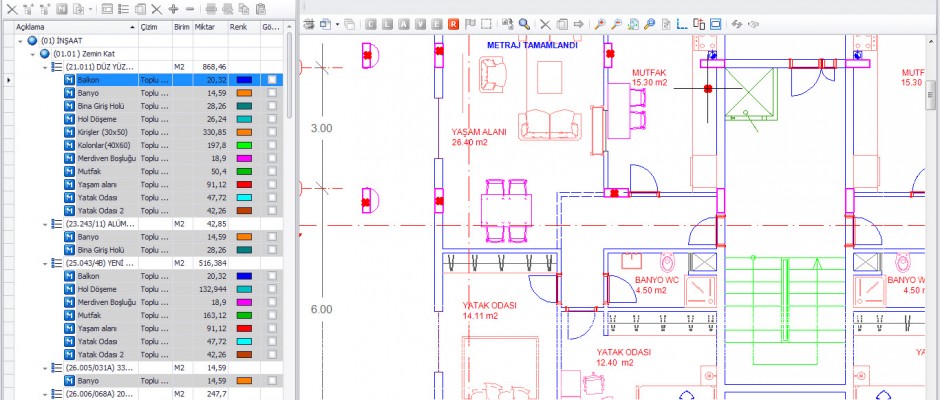Click the red color swatch for Yaşam alanı
The image size is (940, 400).
coord(246,185)
